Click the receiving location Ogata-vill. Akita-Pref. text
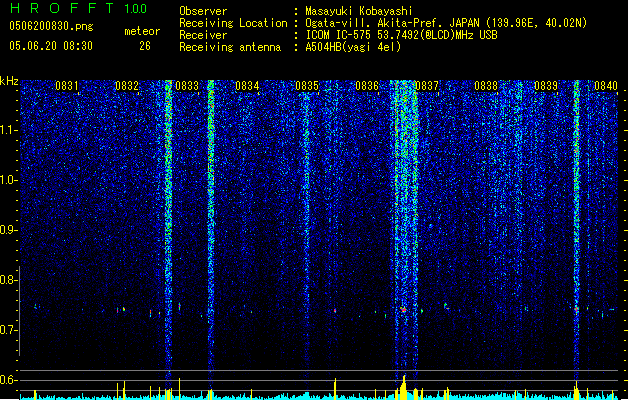629x400 pixels. tap(374, 23)
